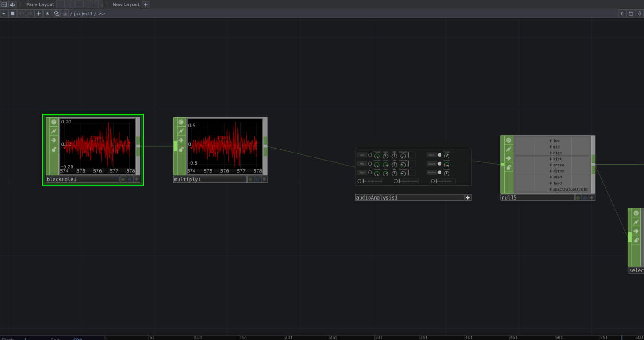Screen dimensions: 644x340
Task: Click the back arrow in the path bar
Action: click(x=21, y=13)
